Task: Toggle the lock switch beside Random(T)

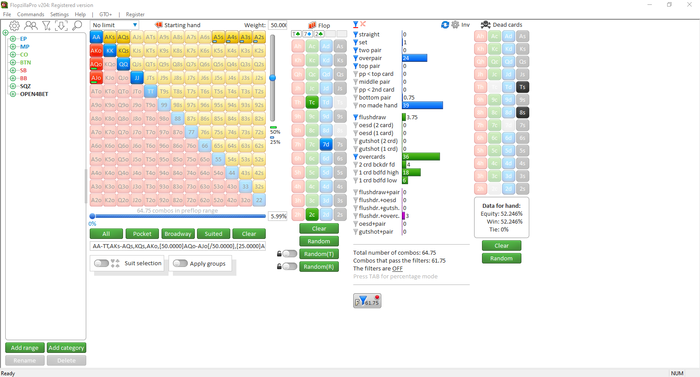Action: click(x=290, y=254)
